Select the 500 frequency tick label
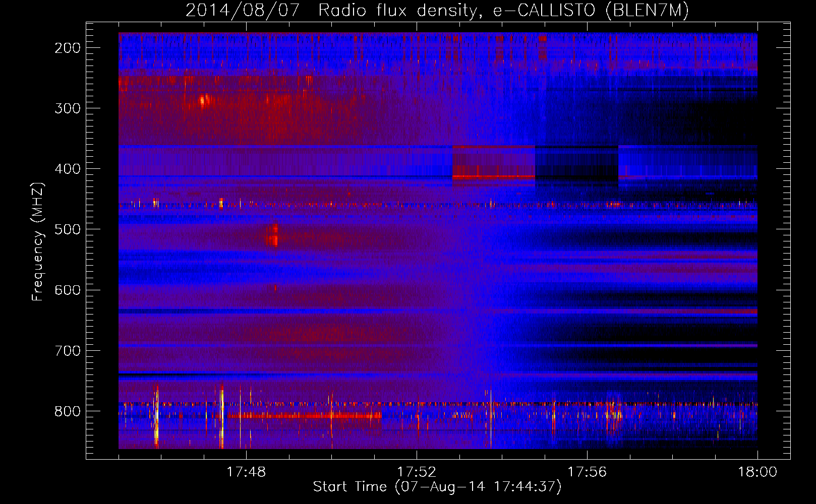 click(x=68, y=229)
